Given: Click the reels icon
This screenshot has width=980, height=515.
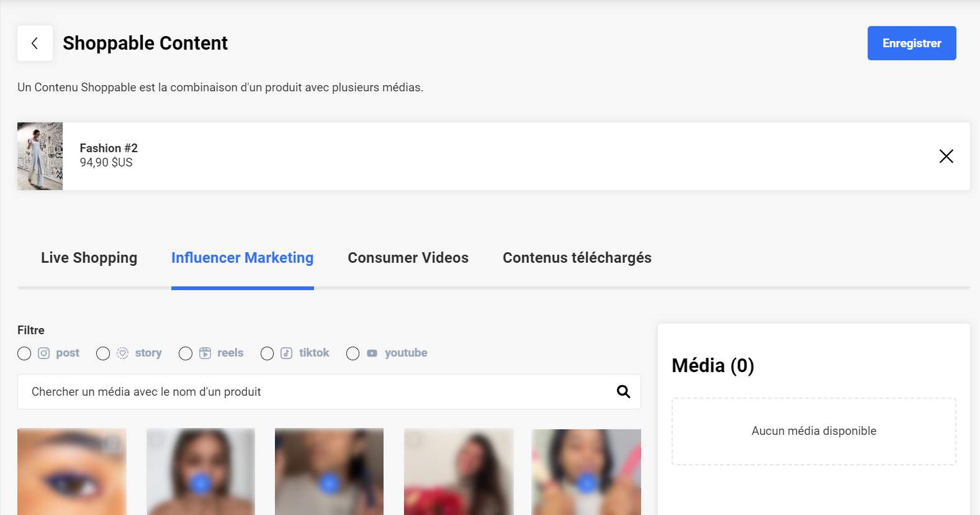Looking at the screenshot, I should (x=205, y=353).
